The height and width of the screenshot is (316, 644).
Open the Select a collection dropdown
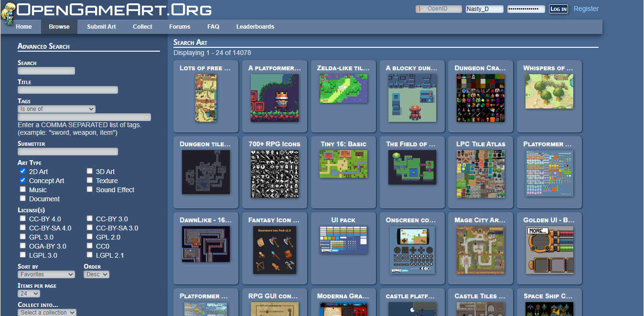[47, 313]
